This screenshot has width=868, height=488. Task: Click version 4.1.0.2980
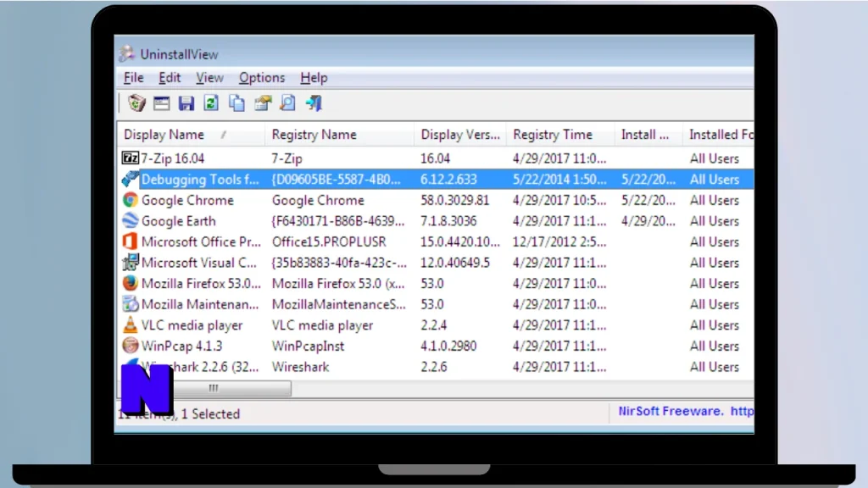click(448, 346)
